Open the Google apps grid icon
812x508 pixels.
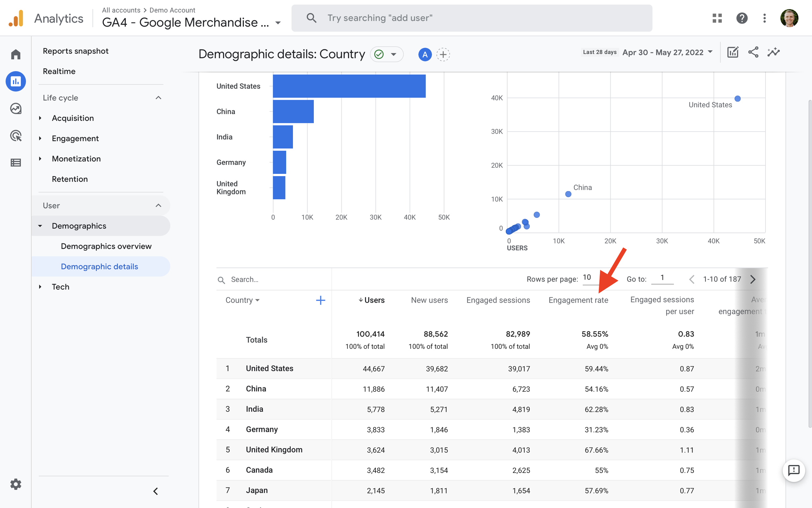(x=717, y=18)
